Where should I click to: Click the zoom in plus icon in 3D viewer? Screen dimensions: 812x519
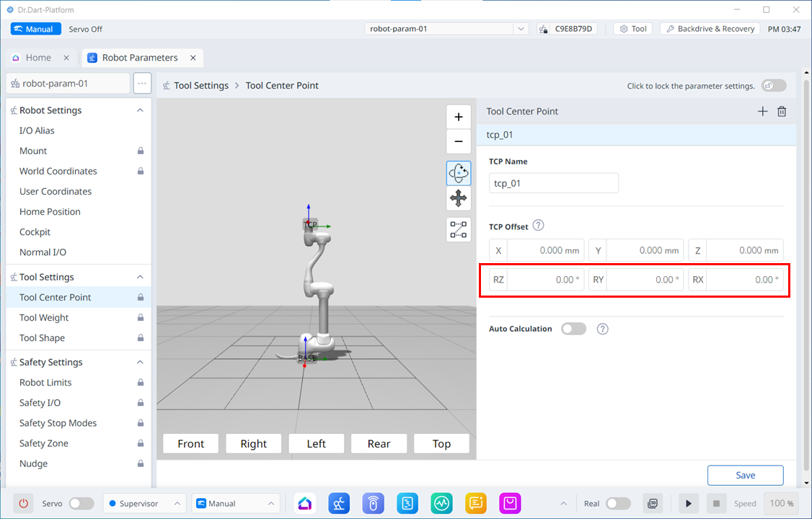pos(459,117)
